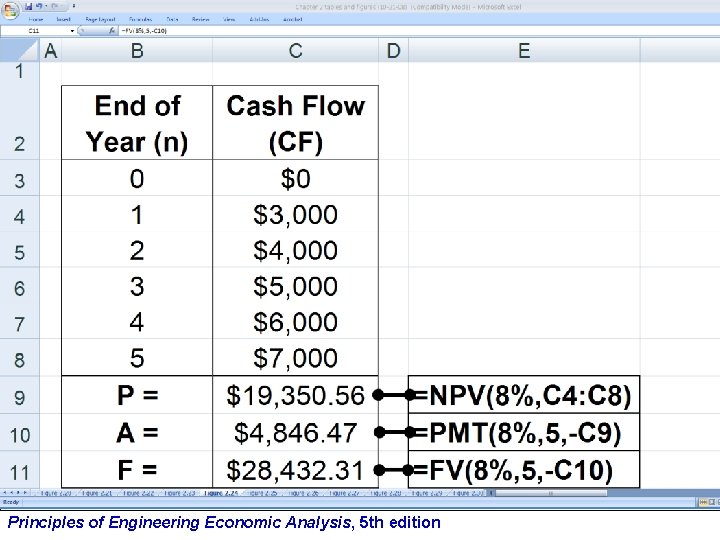Click the first-sheet tab scroll arrow
720x540 pixels.
point(5,493)
